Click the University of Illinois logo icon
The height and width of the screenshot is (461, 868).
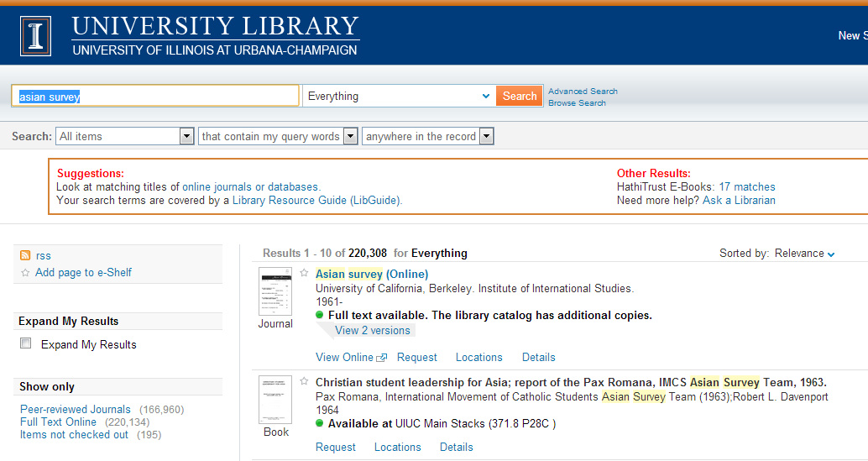coord(36,36)
